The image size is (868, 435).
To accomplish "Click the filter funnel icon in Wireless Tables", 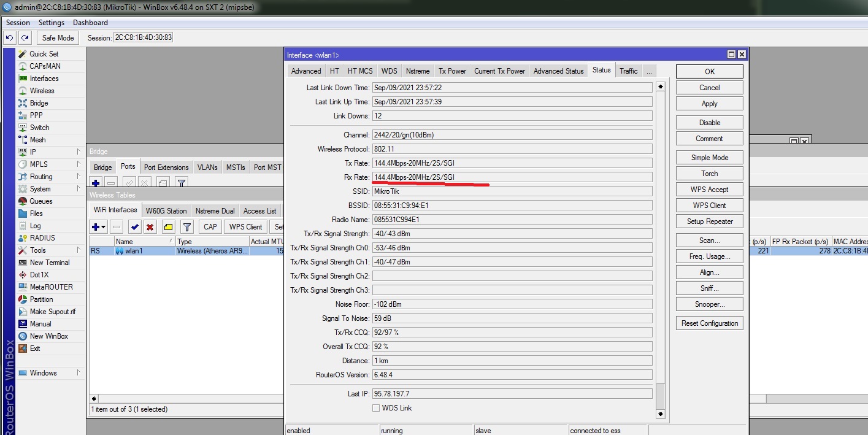I will (187, 227).
